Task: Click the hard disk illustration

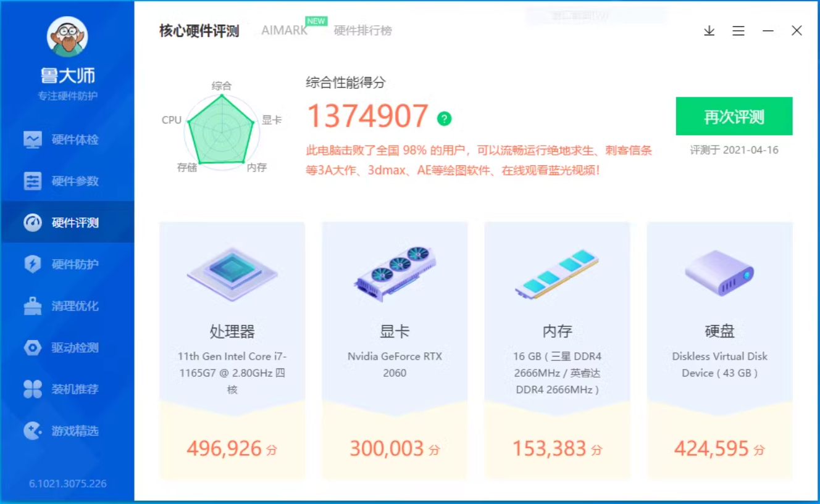Action: (719, 273)
